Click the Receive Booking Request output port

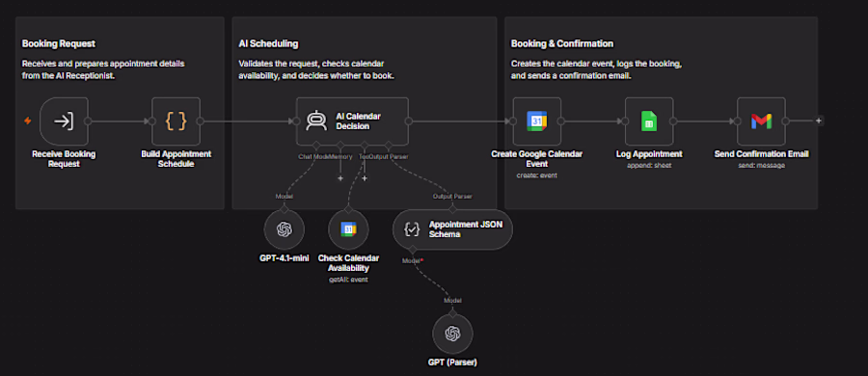(89, 121)
